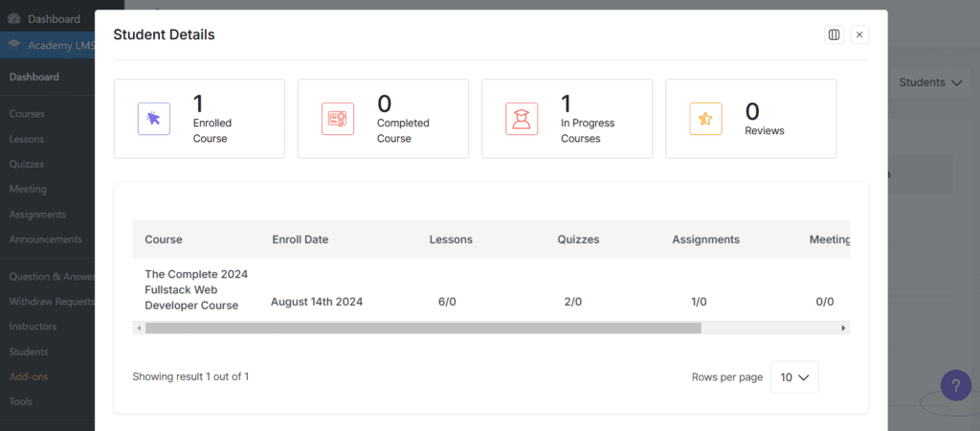Open Withdraw Requests in the sidebar
This screenshot has height=431, width=980.
click(x=52, y=302)
